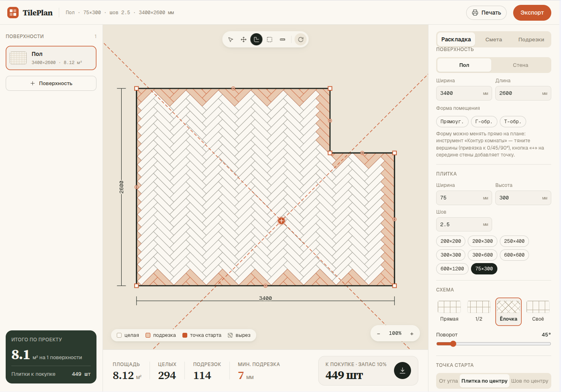561x392 pixels.
Task: Choose the Своё custom layout scheme
Action: click(538, 311)
